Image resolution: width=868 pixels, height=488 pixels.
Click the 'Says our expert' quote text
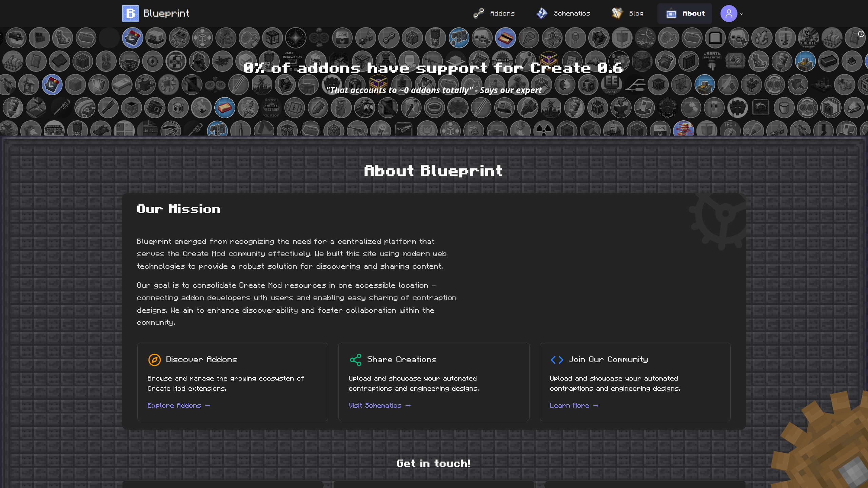coord(434,90)
